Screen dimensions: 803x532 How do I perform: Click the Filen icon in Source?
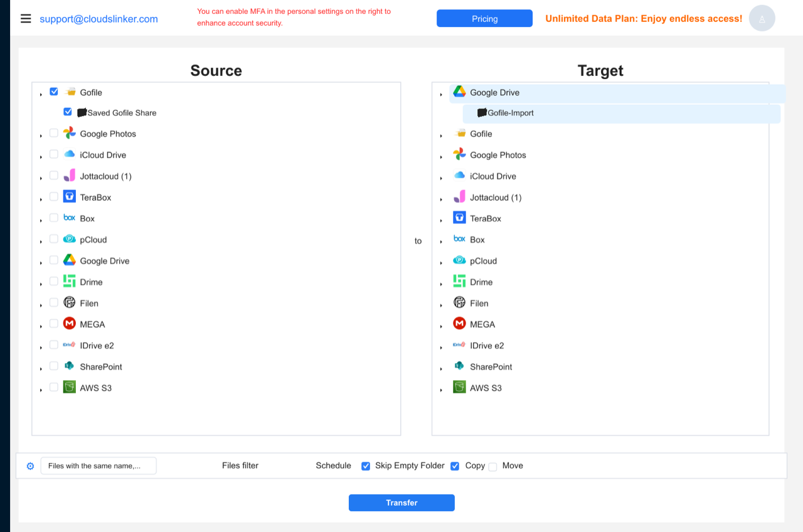70,302
